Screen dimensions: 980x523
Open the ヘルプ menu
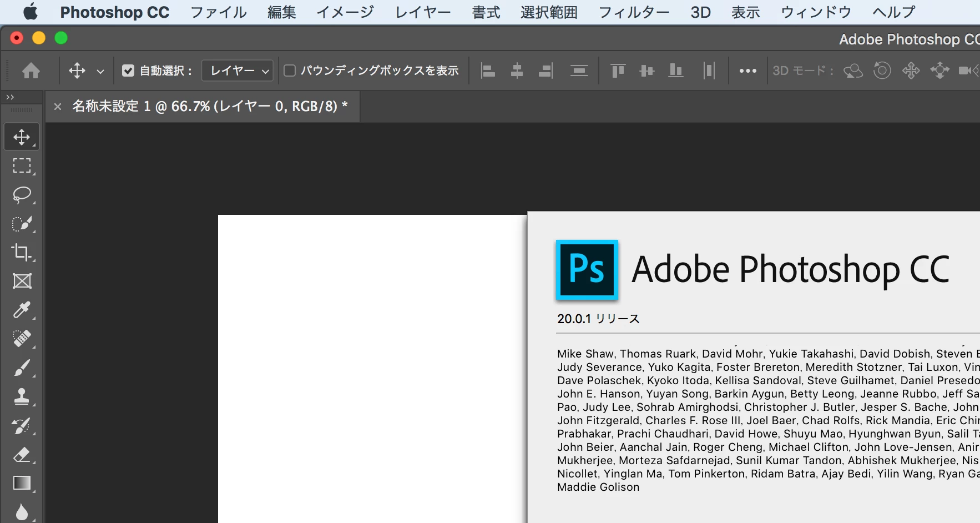pyautogui.click(x=893, y=12)
